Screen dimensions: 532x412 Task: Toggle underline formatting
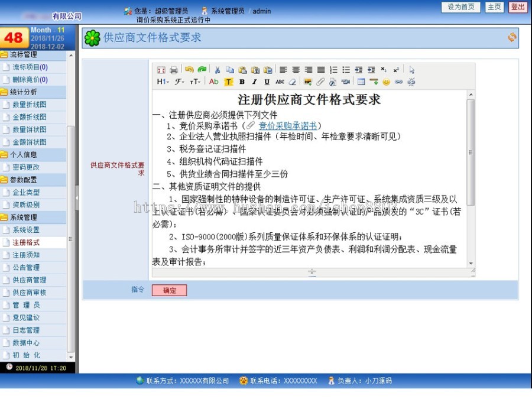(x=267, y=82)
